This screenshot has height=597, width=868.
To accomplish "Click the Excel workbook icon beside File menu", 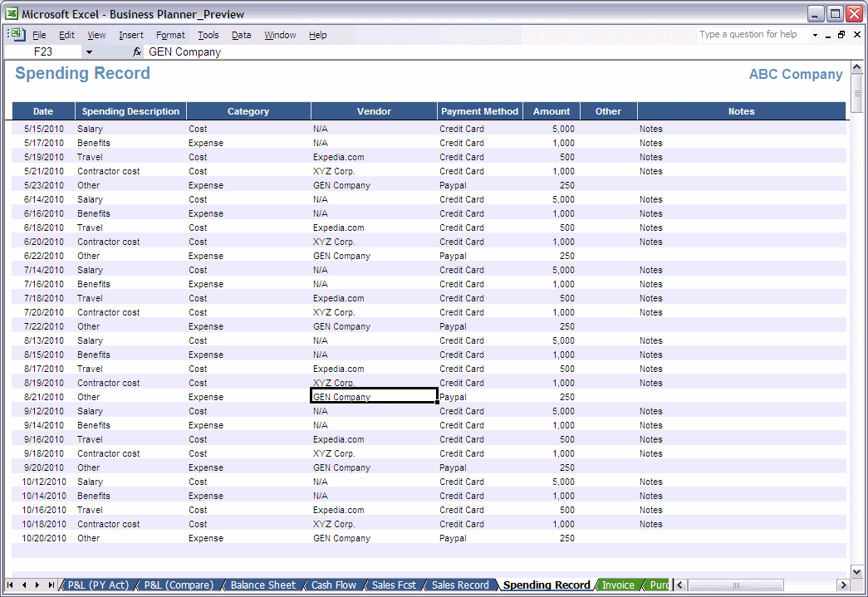I will click(17, 34).
